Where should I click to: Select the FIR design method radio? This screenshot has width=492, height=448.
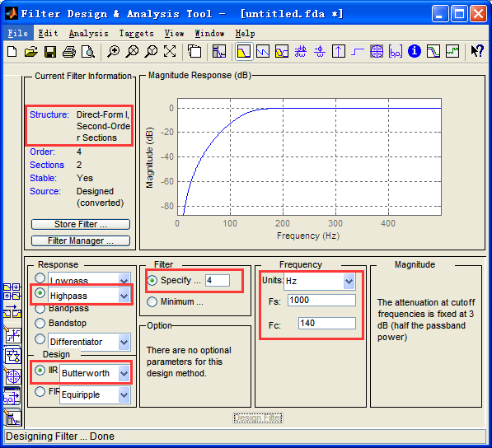click(40, 391)
